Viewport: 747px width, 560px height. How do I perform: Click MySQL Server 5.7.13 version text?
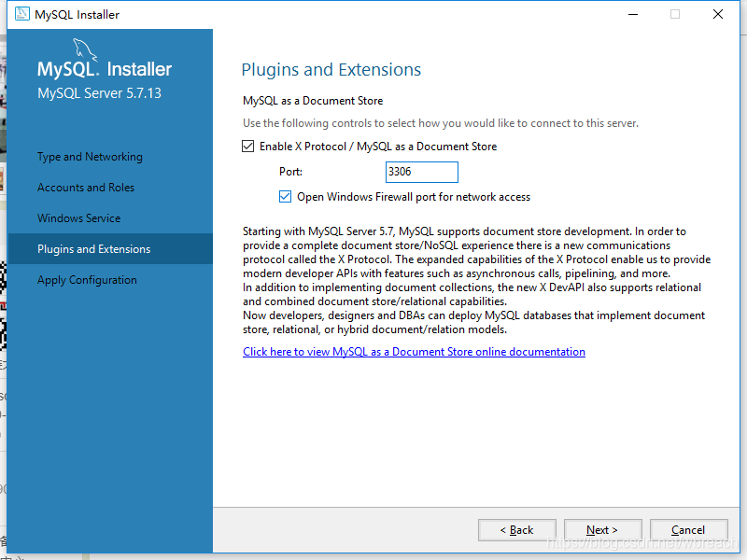100,92
